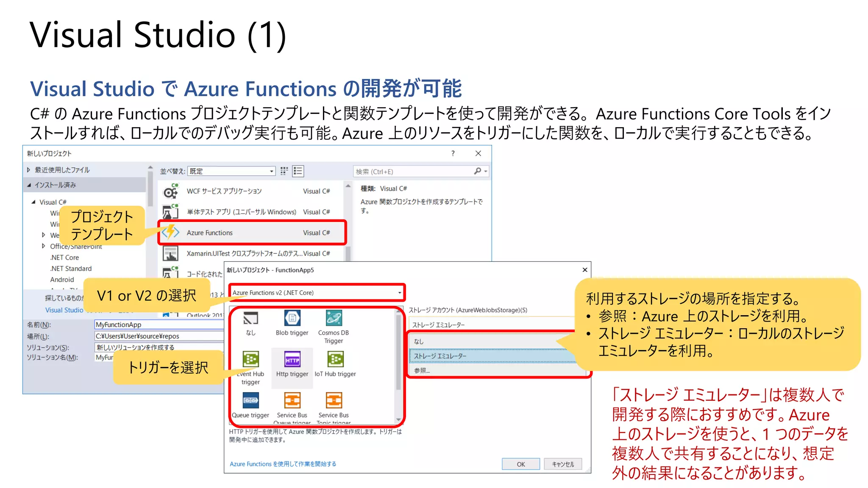Click the left tree scrollbar thumb

pos(150,189)
